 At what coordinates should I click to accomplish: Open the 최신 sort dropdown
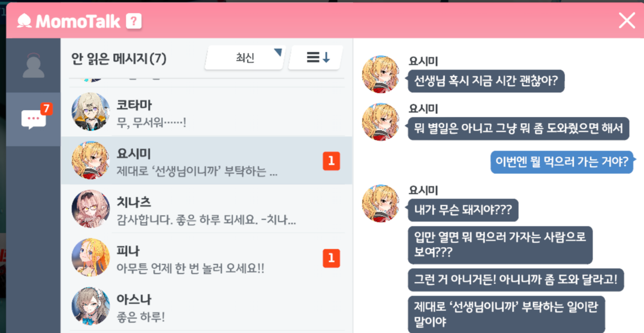[x=245, y=58]
